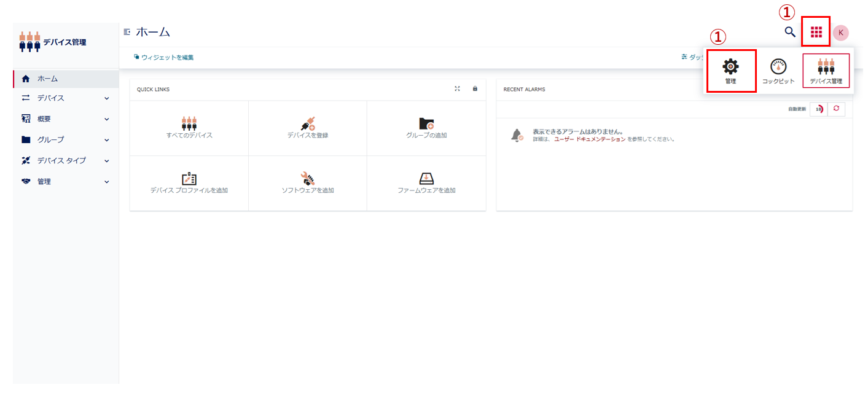This screenshot has height=398, width=868.
Task: Click すべてのデバイス quick link
Action: (x=189, y=128)
